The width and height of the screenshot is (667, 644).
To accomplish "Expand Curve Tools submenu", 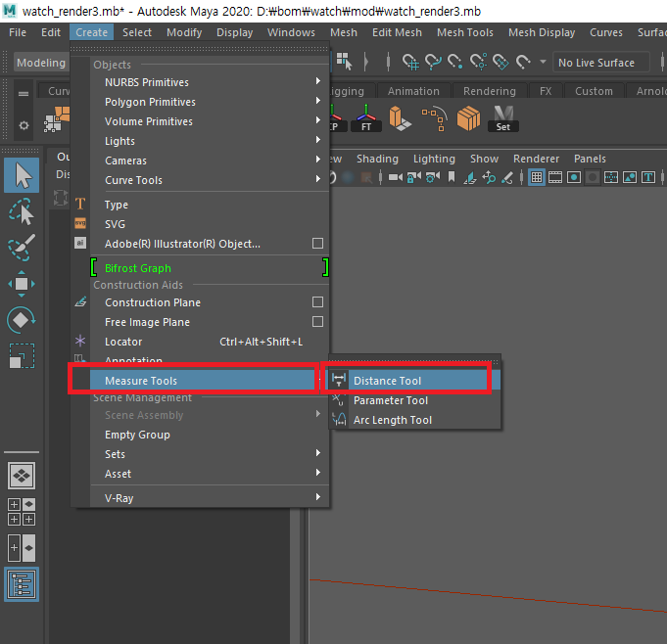I will coord(210,180).
